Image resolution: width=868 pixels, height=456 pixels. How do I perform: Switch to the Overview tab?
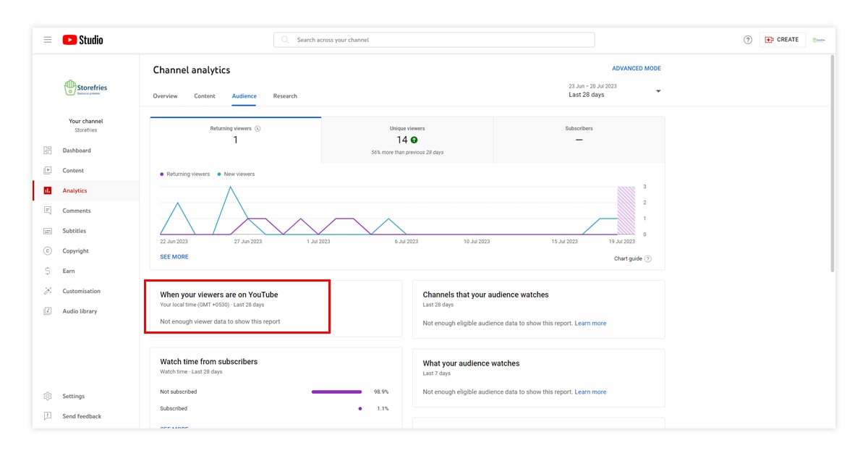coord(165,96)
